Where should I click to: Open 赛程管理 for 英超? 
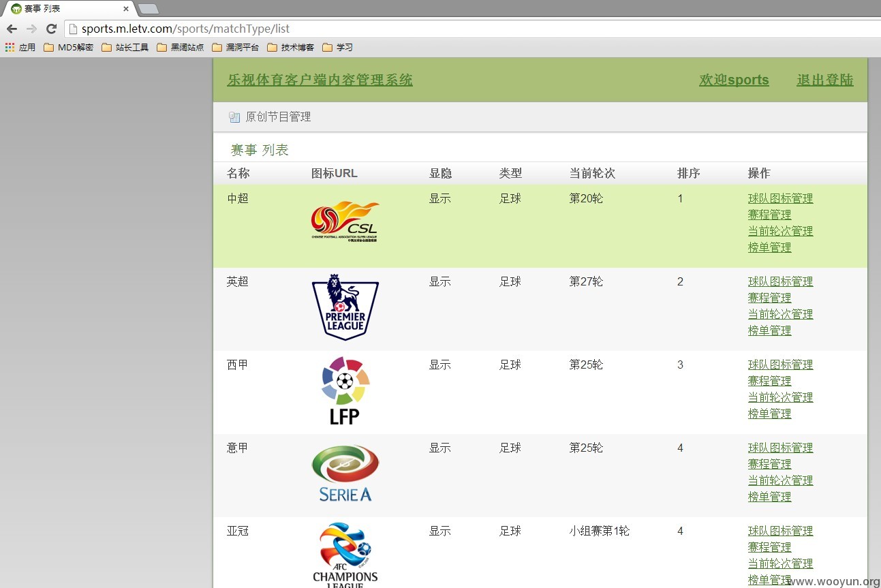[x=769, y=298]
